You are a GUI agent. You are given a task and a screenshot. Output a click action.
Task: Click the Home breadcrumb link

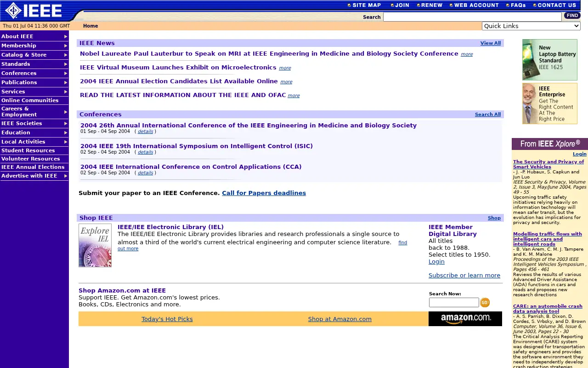click(90, 26)
